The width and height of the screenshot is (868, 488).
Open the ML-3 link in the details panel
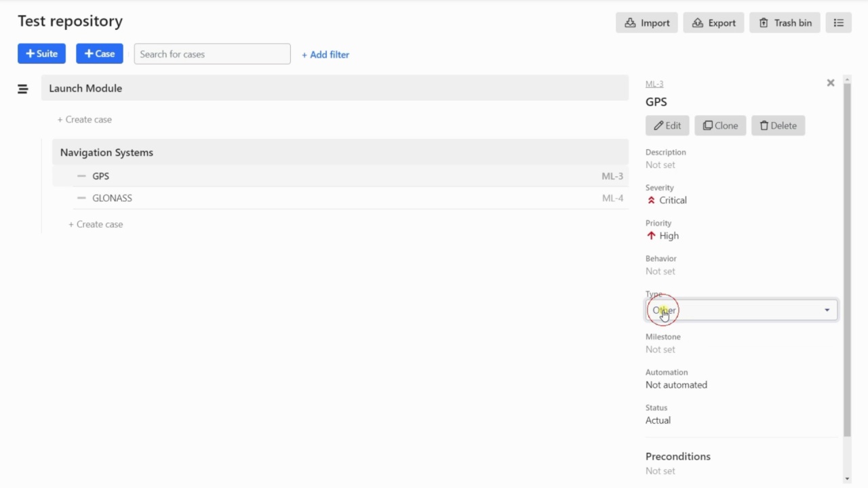(654, 84)
